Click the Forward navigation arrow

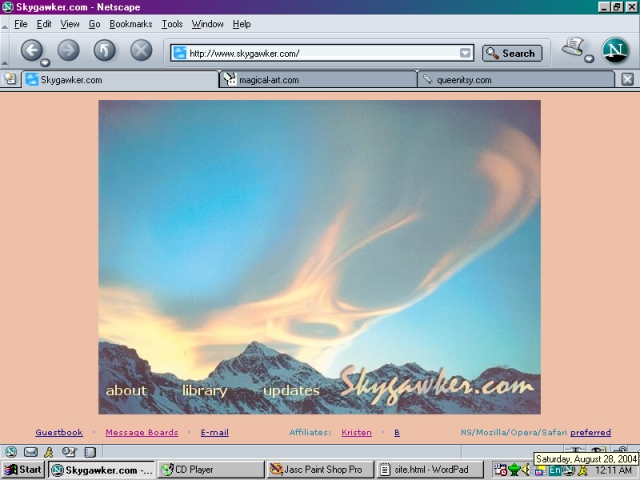(68, 50)
